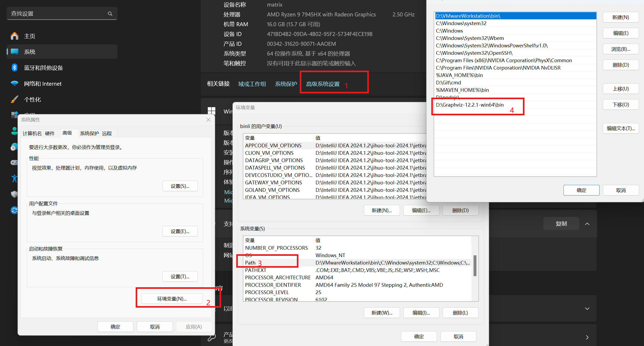Click 设置(E)... under 用户配置文件
The image size is (644, 346).
[x=180, y=231]
